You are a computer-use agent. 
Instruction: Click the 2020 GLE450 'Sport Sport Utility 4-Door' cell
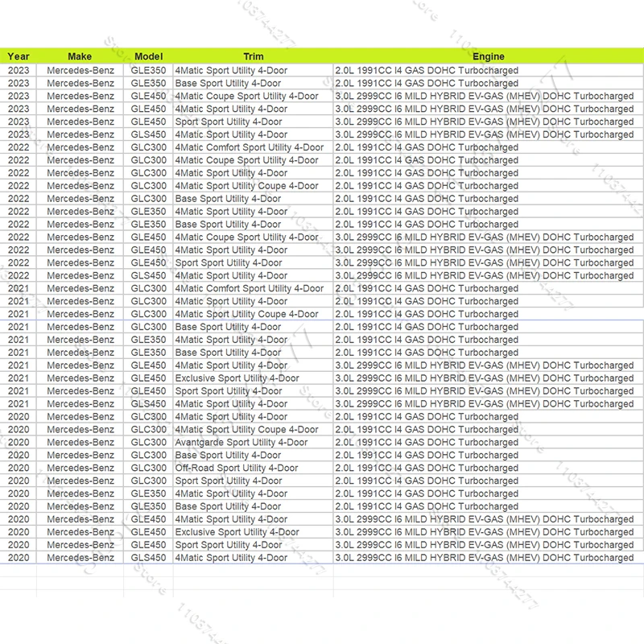(x=253, y=545)
